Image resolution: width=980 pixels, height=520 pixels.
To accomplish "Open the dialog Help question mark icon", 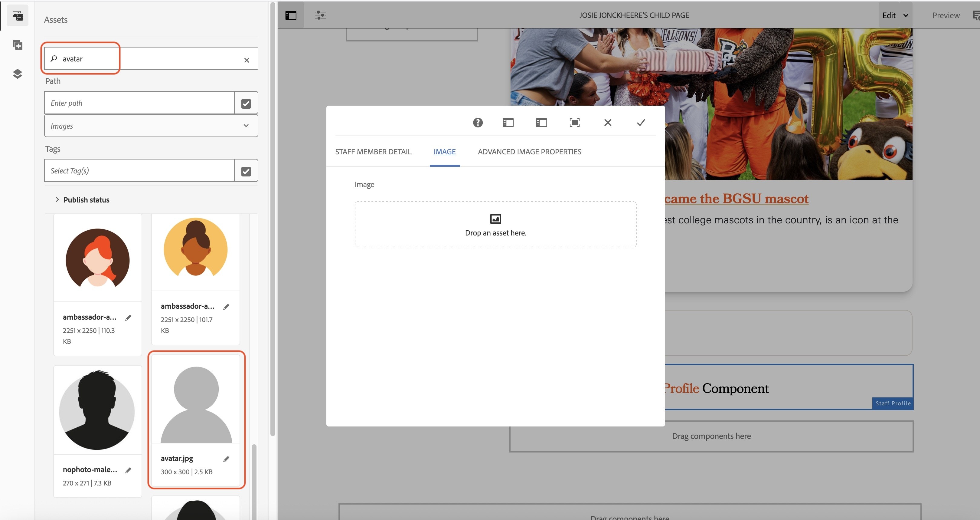I will tap(478, 123).
